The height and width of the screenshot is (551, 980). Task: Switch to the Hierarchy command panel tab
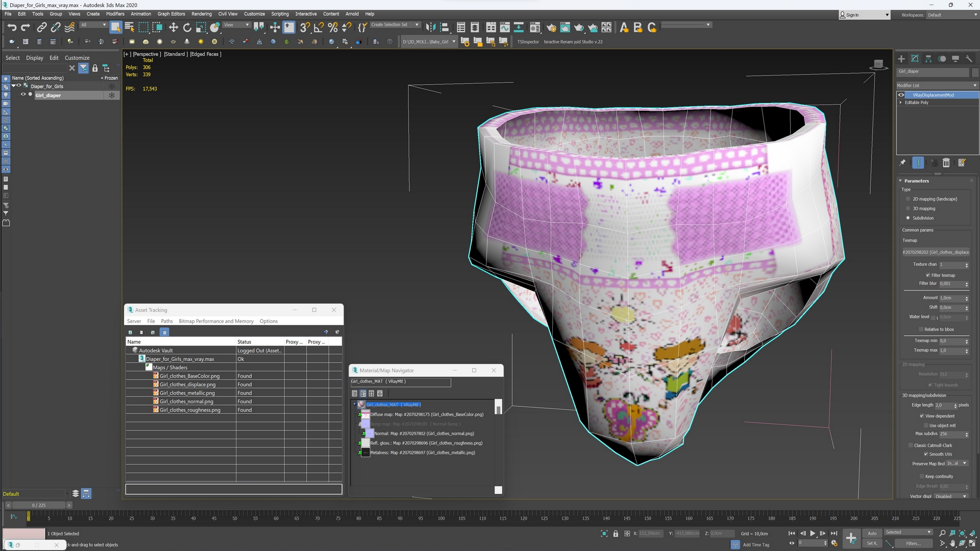pos(928,59)
